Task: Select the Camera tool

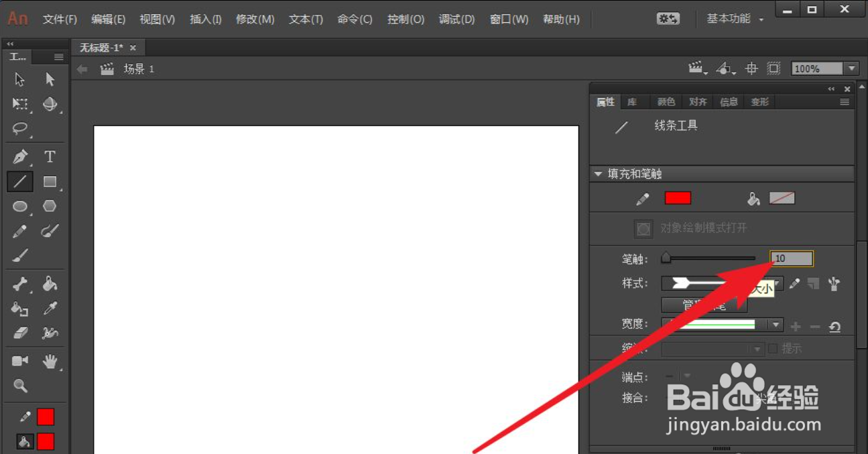Action: click(x=20, y=361)
